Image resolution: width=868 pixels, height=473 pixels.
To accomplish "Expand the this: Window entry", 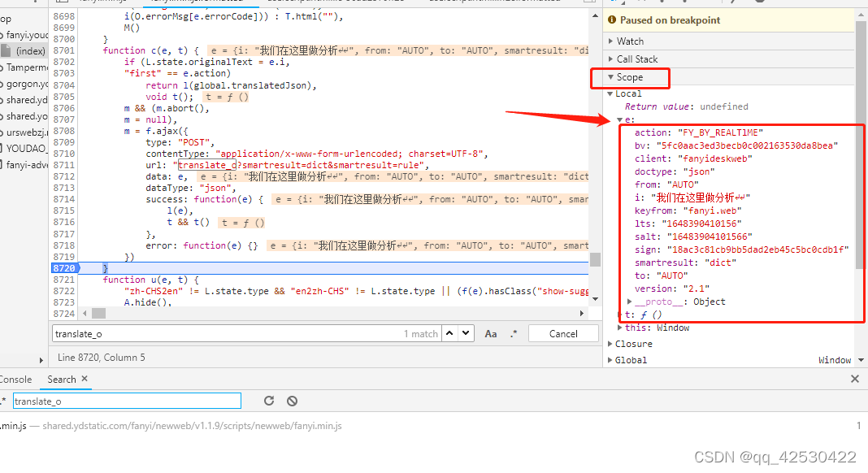I will click(620, 328).
